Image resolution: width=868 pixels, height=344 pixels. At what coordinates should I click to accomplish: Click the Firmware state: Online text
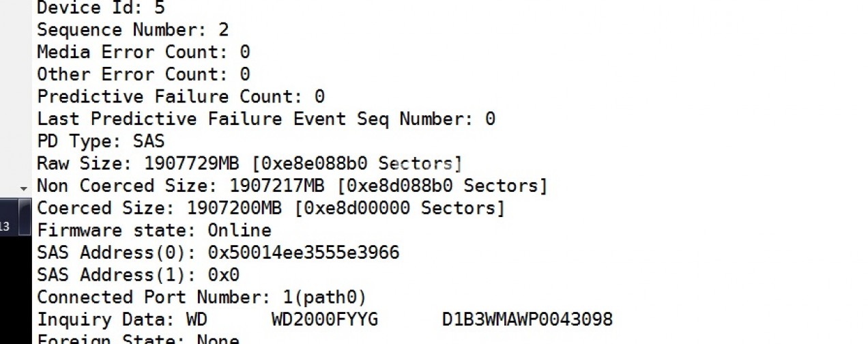tap(154, 230)
